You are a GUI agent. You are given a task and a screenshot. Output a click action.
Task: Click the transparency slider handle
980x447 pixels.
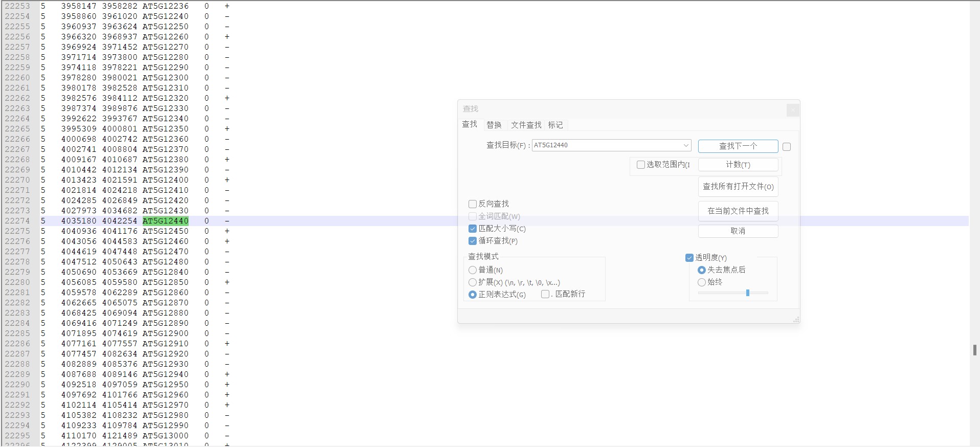pyautogui.click(x=748, y=293)
